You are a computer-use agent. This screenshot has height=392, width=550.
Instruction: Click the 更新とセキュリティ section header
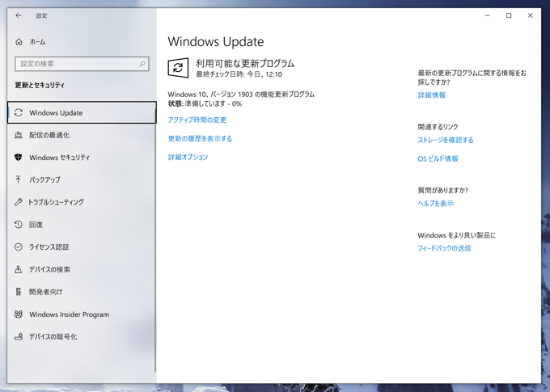[40, 85]
